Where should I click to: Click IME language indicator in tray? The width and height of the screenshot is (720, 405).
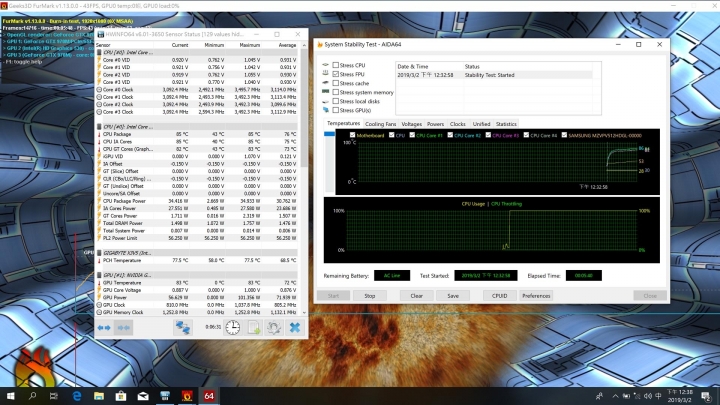[x=658, y=396]
